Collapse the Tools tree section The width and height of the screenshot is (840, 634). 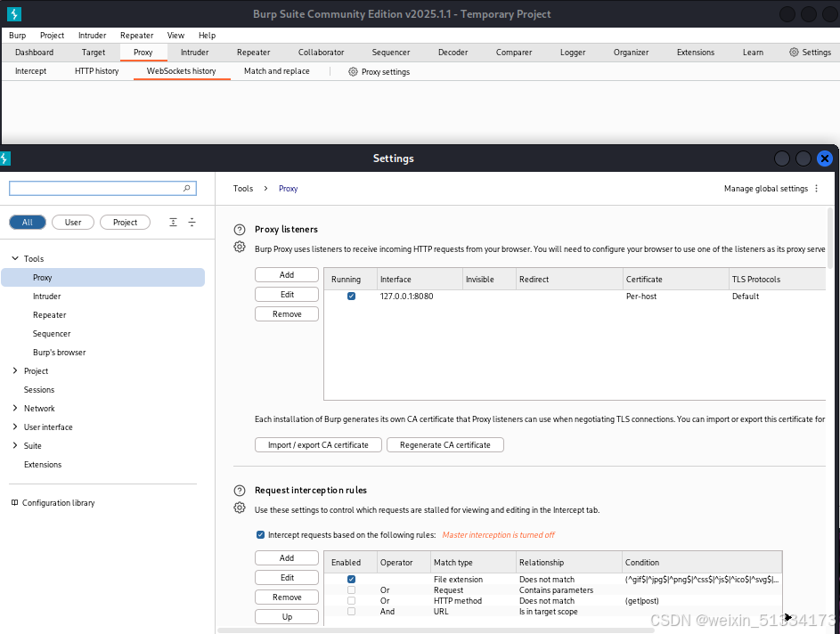pyautogui.click(x=15, y=258)
